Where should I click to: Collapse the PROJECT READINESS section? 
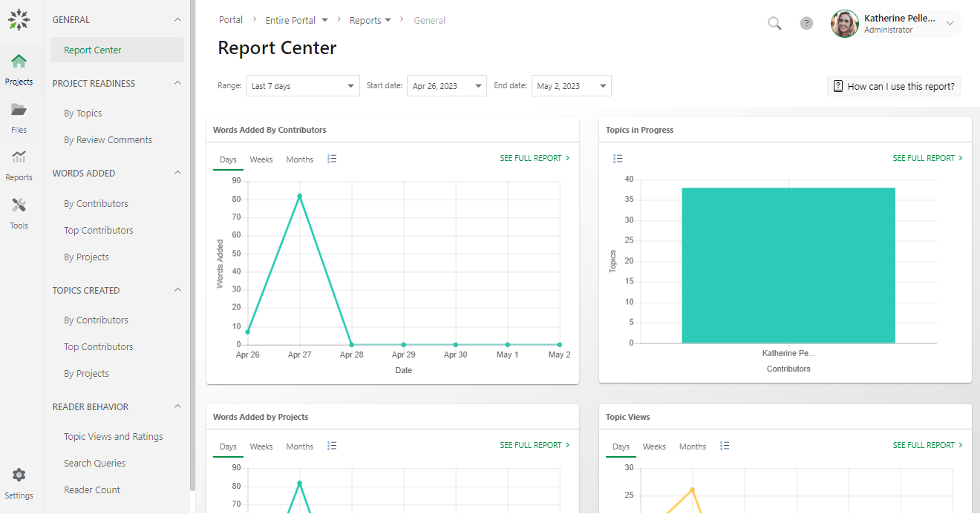(x=177, y=83)
